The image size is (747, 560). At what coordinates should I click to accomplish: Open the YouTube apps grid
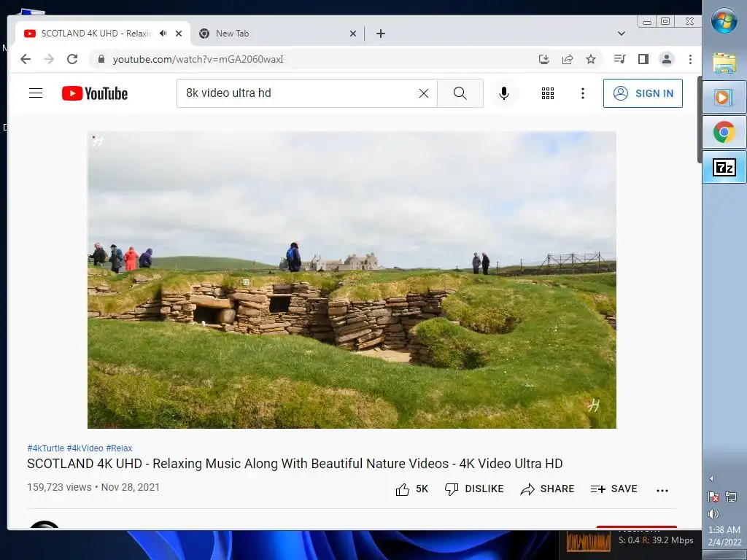548,93
